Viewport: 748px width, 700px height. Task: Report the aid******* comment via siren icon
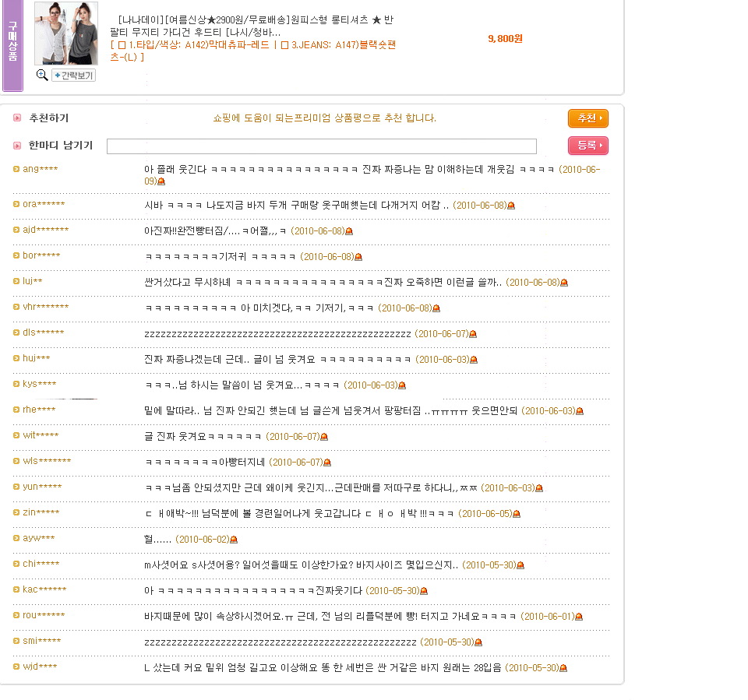point(349,231)
